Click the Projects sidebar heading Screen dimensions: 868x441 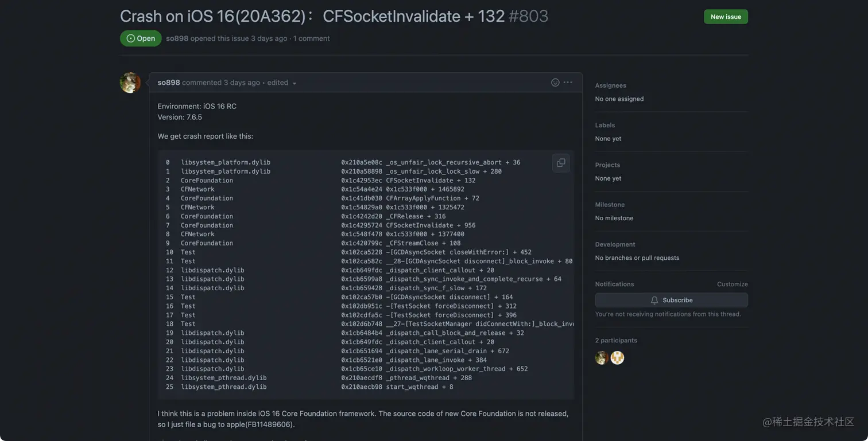[x=607, y=165]
